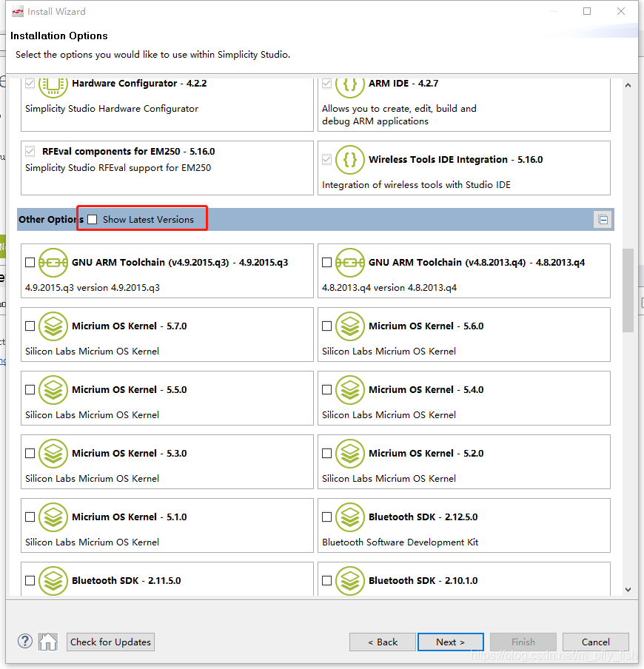Click the Micrium OS Kernel 5.4.0 icon

pyautogui.click(x=350, y=390)
